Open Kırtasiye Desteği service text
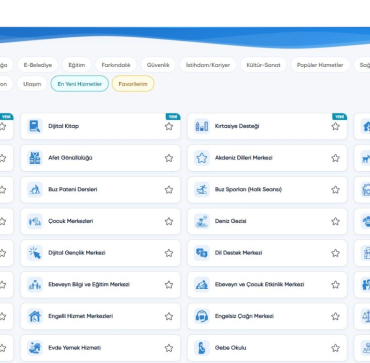The height and width of the screenshot is (363, 370). point(237,126)
